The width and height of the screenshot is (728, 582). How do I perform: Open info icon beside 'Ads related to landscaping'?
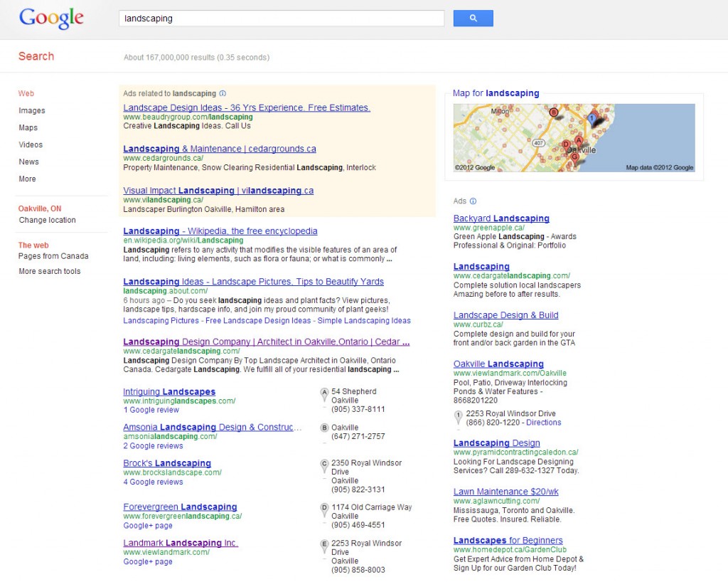point(223,93)
